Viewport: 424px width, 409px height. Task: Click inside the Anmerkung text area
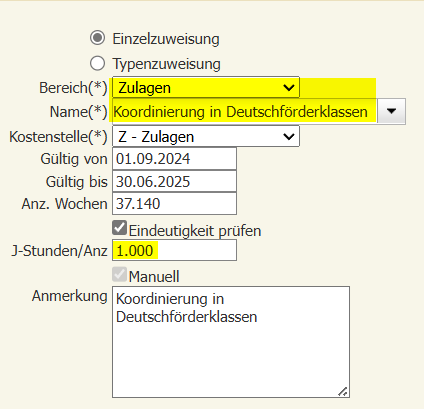click(231, 342)
